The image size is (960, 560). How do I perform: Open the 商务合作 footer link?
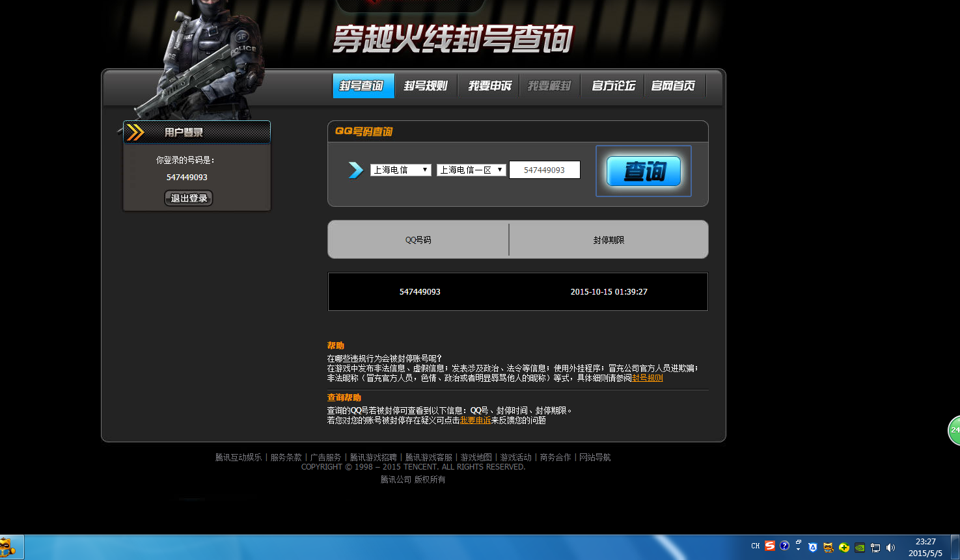click(555, 457)
